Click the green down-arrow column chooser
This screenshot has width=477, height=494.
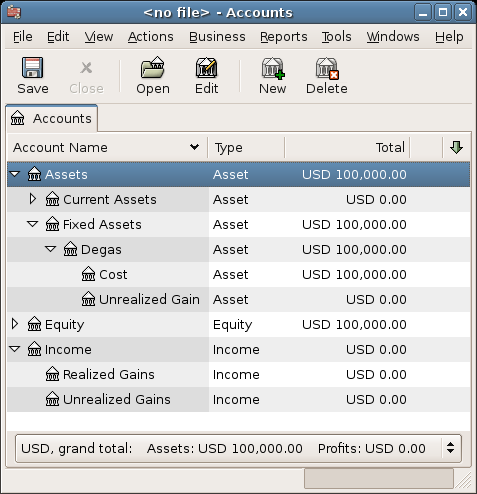point(456,147)
